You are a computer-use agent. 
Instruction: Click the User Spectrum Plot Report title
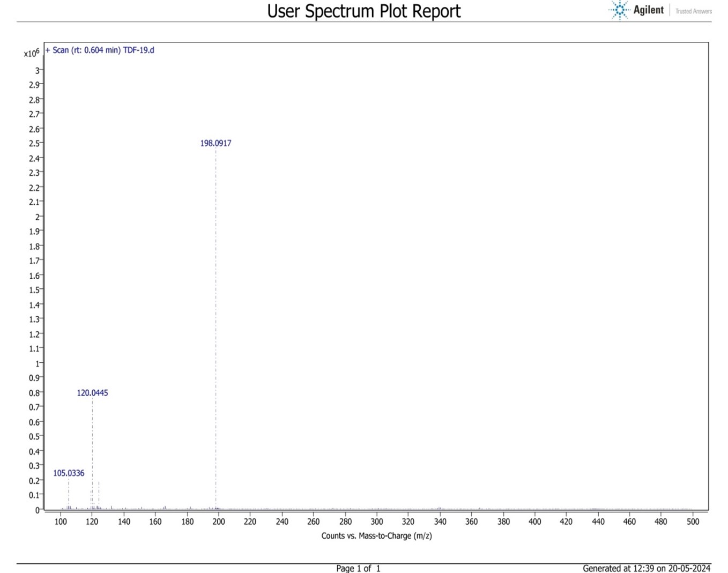(x=363, y=11)
